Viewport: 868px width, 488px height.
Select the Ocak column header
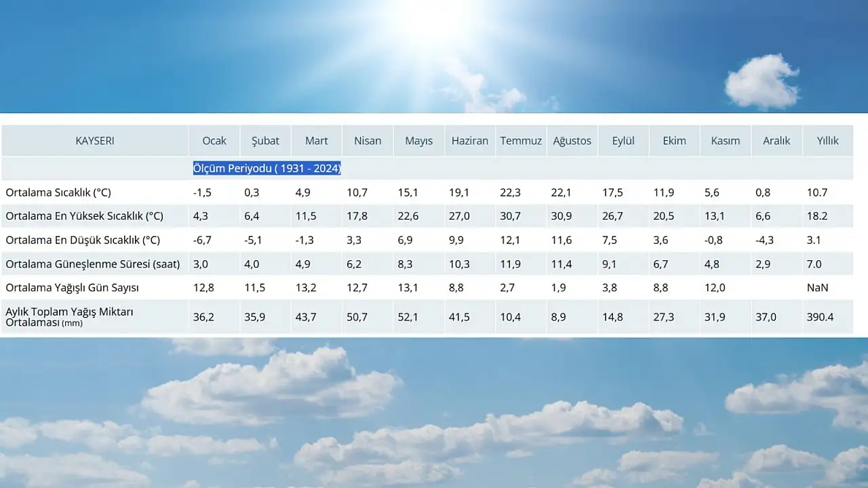click(214, 141)
